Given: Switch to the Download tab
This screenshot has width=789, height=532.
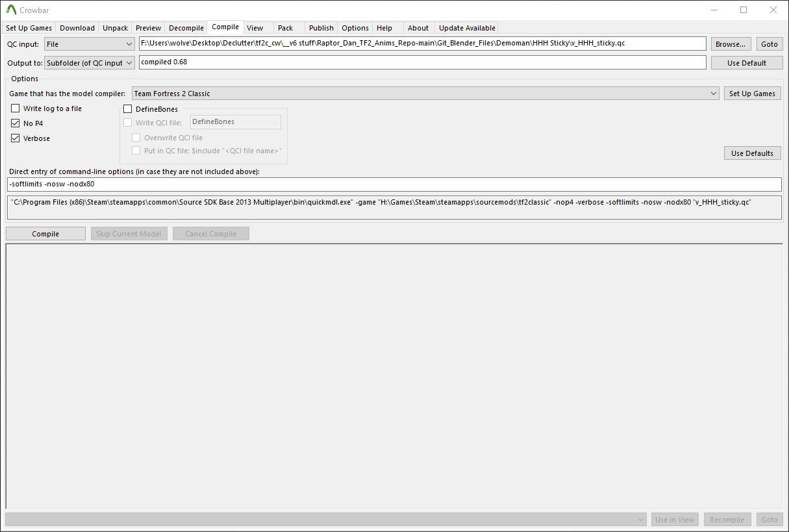Looking at the screenshot, I should coord(77,28).
